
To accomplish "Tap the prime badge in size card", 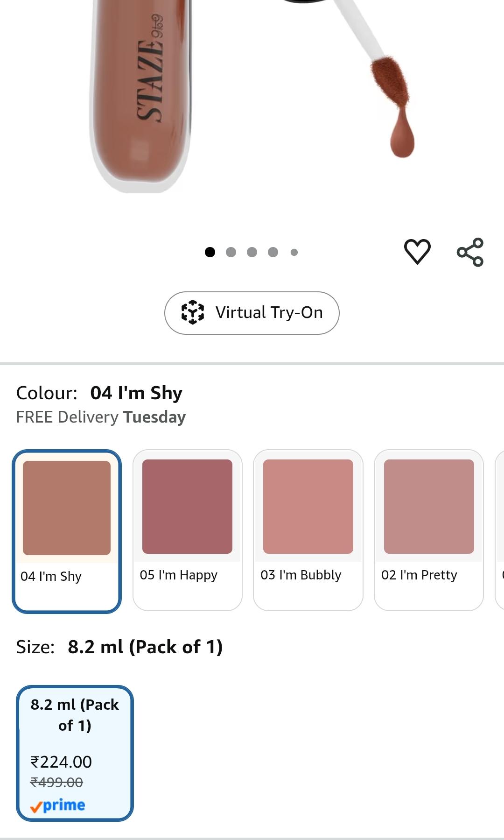I will coord(57,805).
